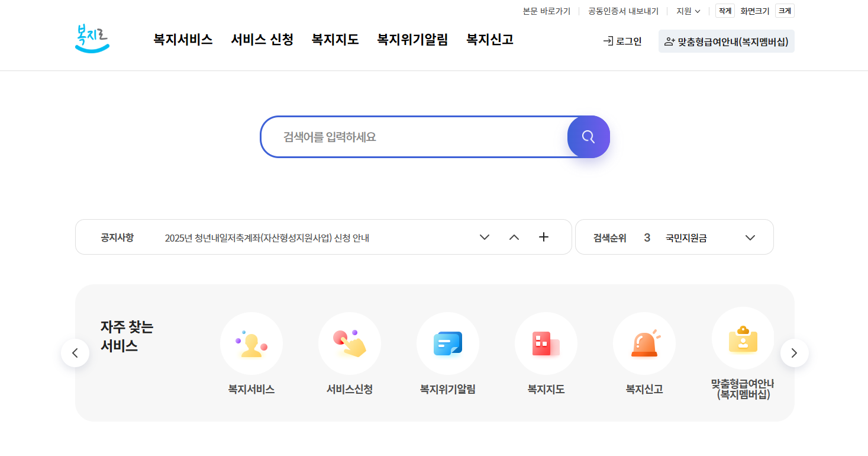
Task: Click the 서비스신청 hand icon
Action: 350,343
